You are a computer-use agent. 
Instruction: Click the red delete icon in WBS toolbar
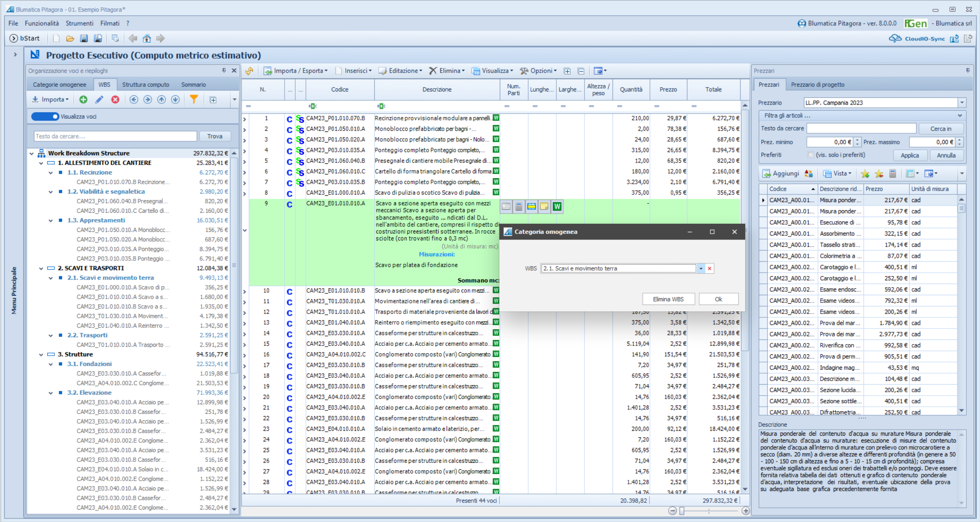point(115,100)
